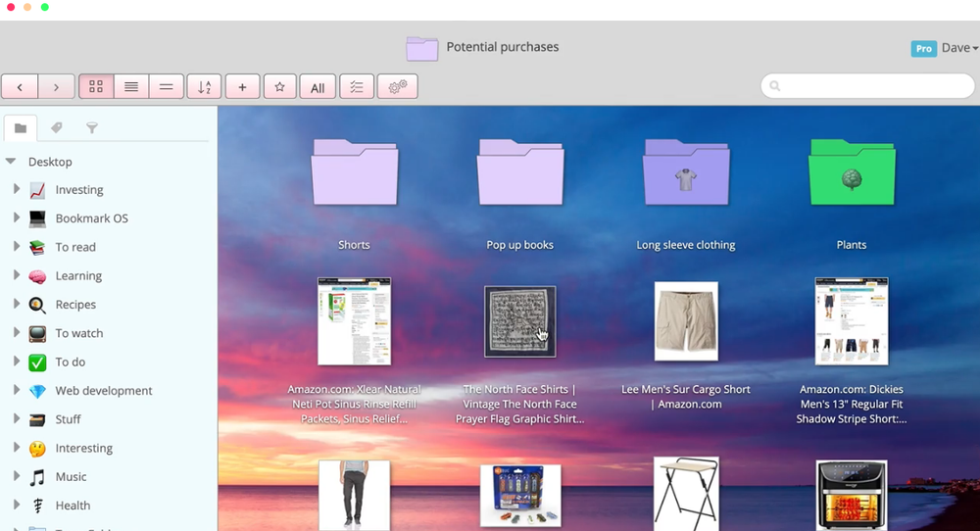Viewport: 980px width, 531px height.
Task: Click the Learning brain icon
Action: point(37,276)
